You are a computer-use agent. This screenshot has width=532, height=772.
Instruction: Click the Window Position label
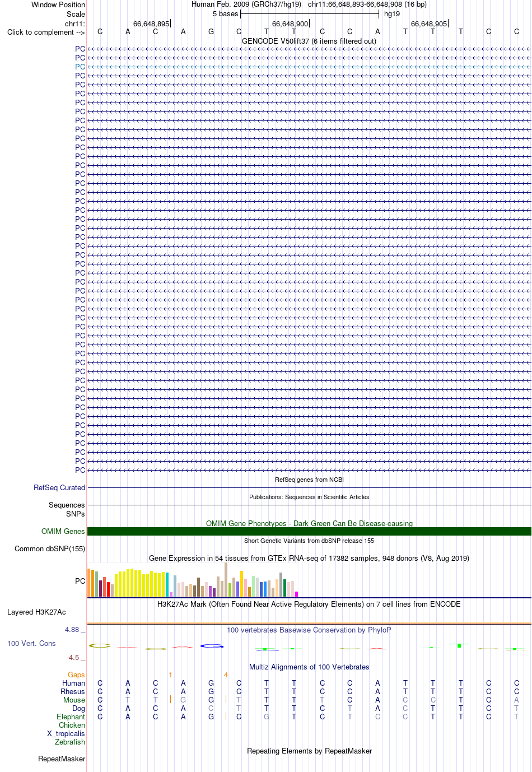tap(58, 5)
